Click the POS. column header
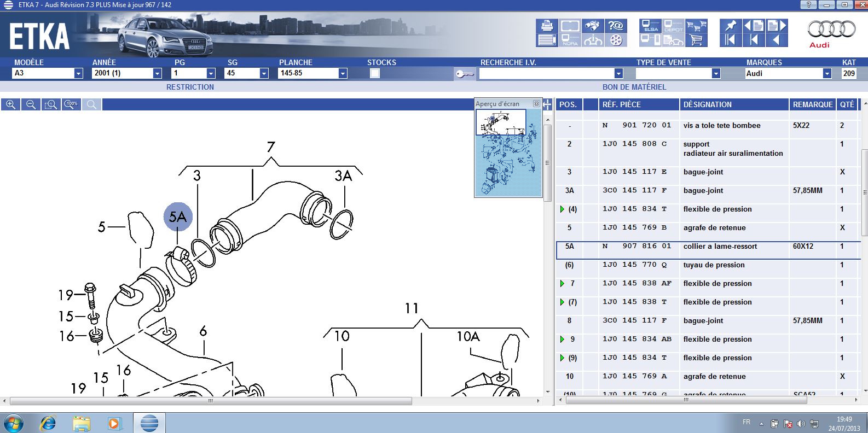Image resolution: width=868 pixels, height=433 pixels. click(x=569, y=104)
